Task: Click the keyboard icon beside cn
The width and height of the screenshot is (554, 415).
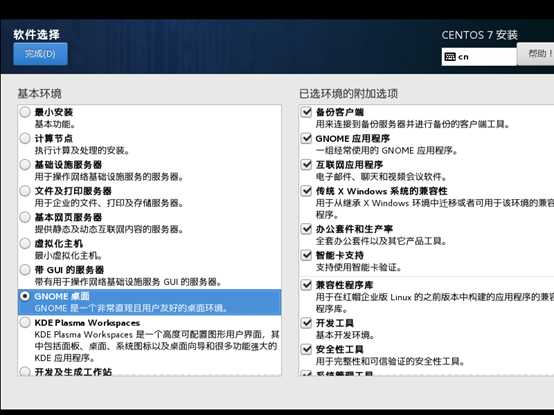Action: (450, 57)
